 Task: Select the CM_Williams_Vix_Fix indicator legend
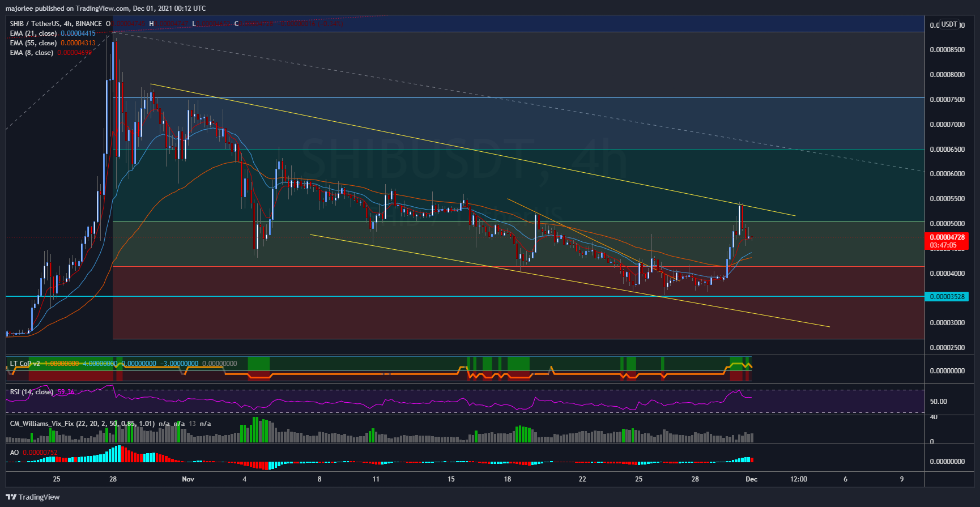[82, 424]
